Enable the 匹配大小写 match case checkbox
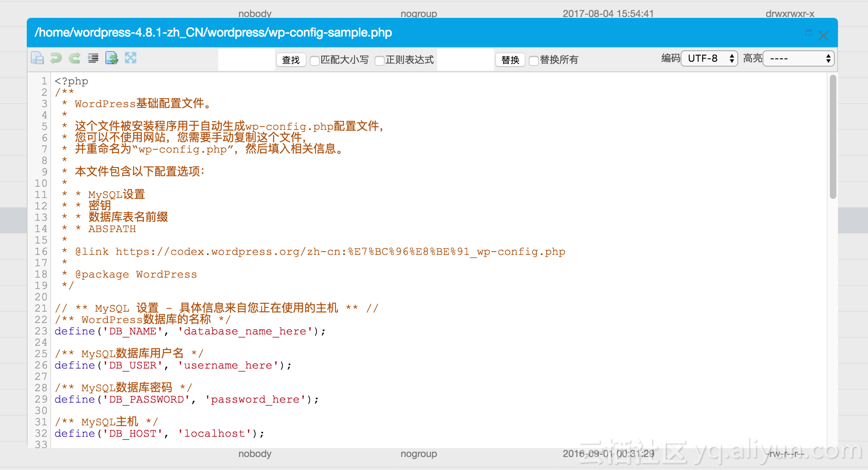Viewport: 868px width, 470px height. [314, 60]
